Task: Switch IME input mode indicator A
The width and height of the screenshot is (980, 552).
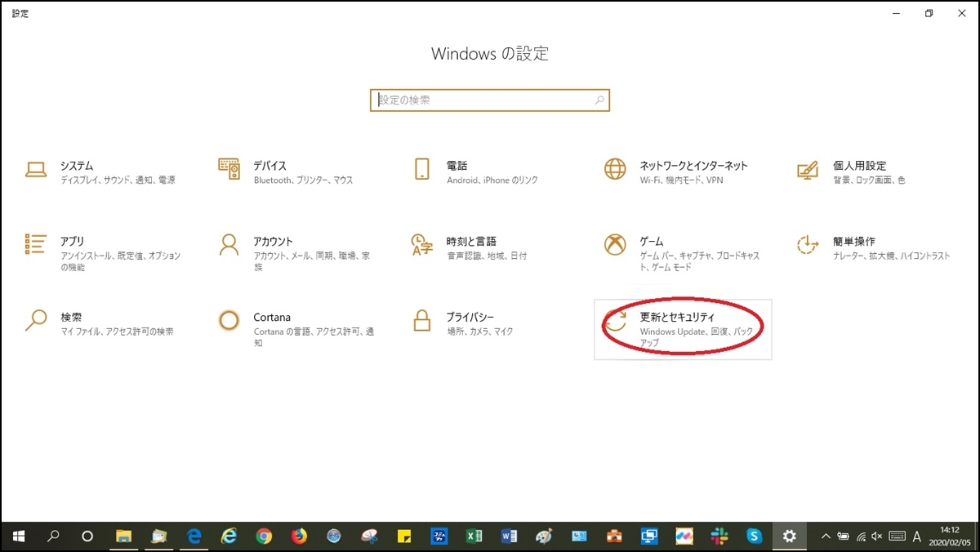Action: (x=917, y=536)
